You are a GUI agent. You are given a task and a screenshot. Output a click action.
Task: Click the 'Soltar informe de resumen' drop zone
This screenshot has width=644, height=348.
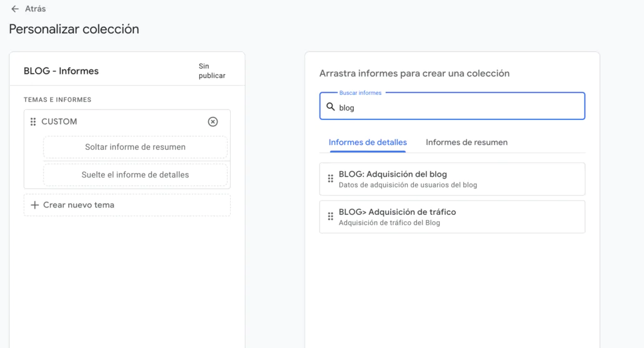pyautogui.click(x=135, y=147)
